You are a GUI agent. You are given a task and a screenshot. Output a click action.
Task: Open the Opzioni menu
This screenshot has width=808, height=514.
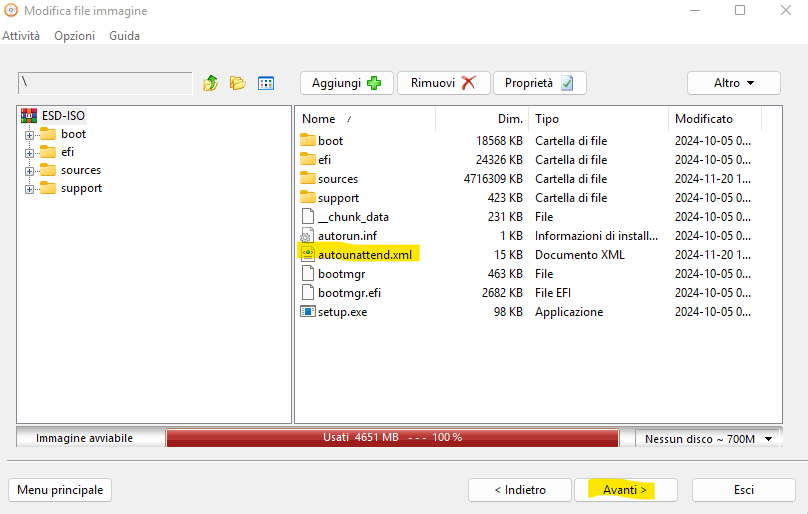[75, 36]
